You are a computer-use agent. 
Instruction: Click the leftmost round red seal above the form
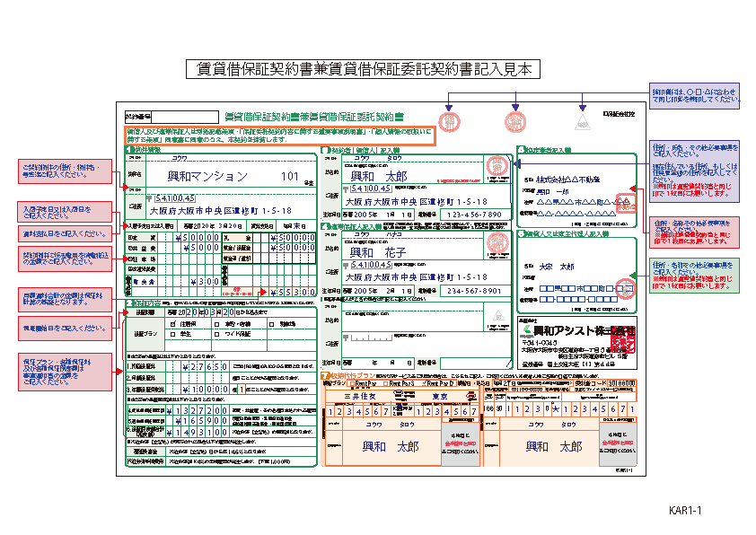tap(449, 122)
